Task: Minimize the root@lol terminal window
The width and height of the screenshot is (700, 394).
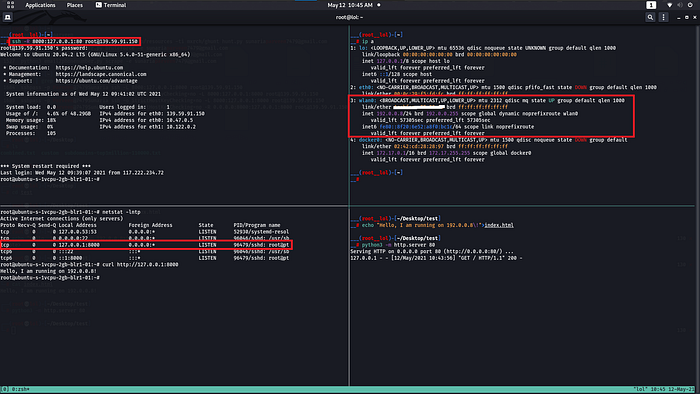Action: coord(679,17)
